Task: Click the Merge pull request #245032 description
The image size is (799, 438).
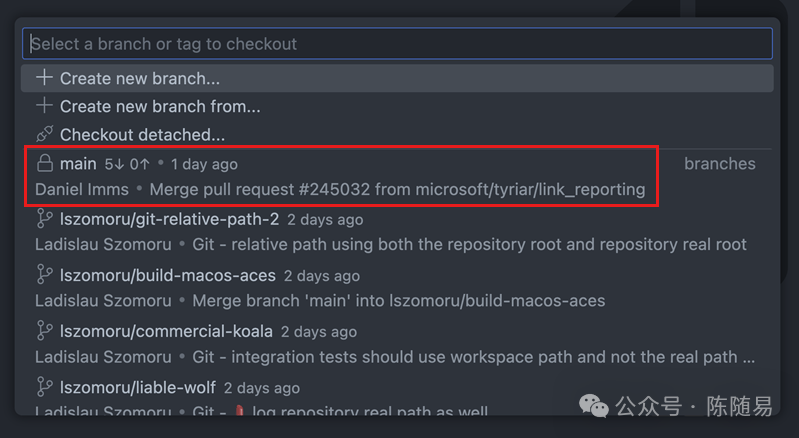Action: 397,189
